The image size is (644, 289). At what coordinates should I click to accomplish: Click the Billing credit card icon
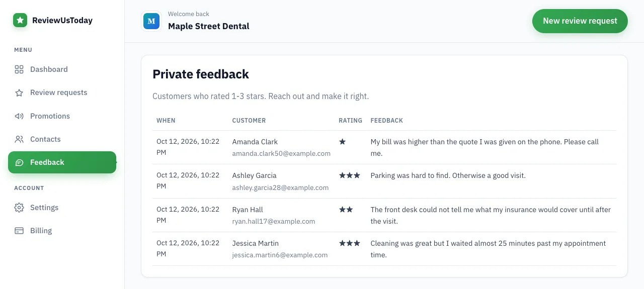[x=19, y=231]
